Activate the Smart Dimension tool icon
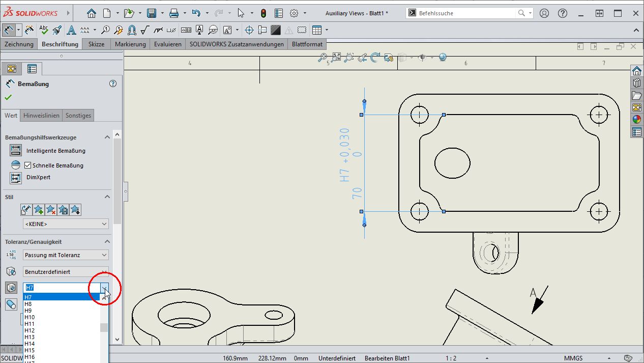 point(8,30)
